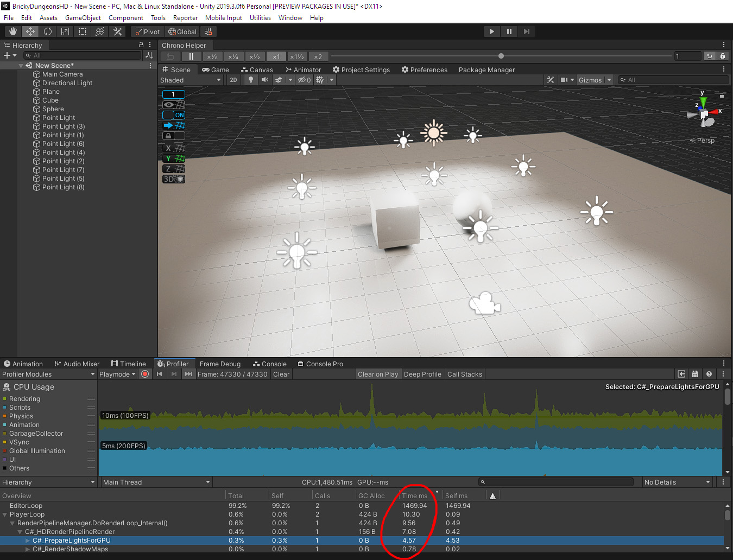Switch to the Game tab
Viewport: 733px width, 560px height.
click(216, 69)
